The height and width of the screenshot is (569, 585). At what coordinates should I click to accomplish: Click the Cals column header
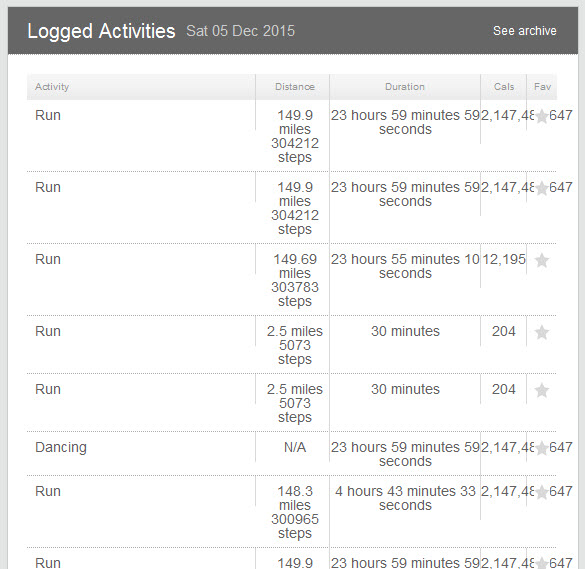tap(504, 87)
